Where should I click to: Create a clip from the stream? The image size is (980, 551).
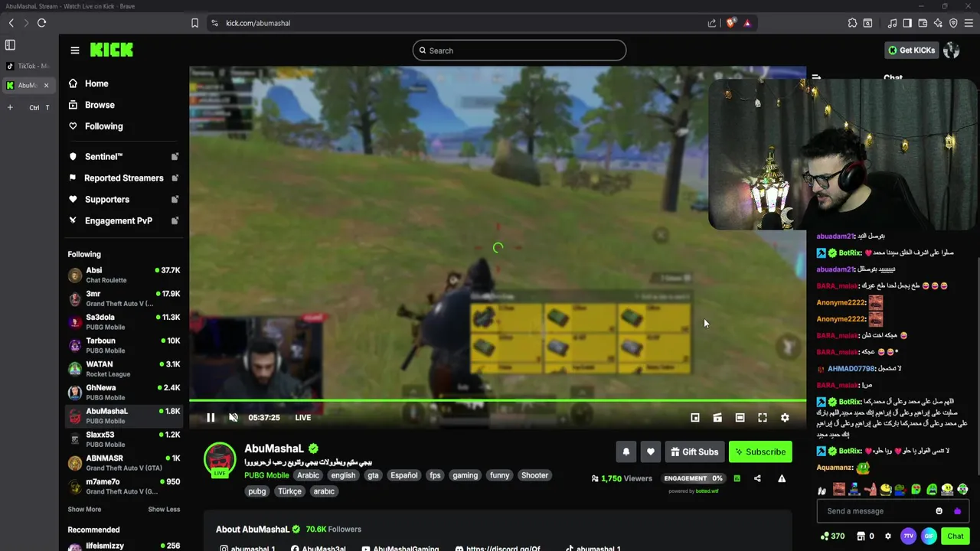[717, 418]
